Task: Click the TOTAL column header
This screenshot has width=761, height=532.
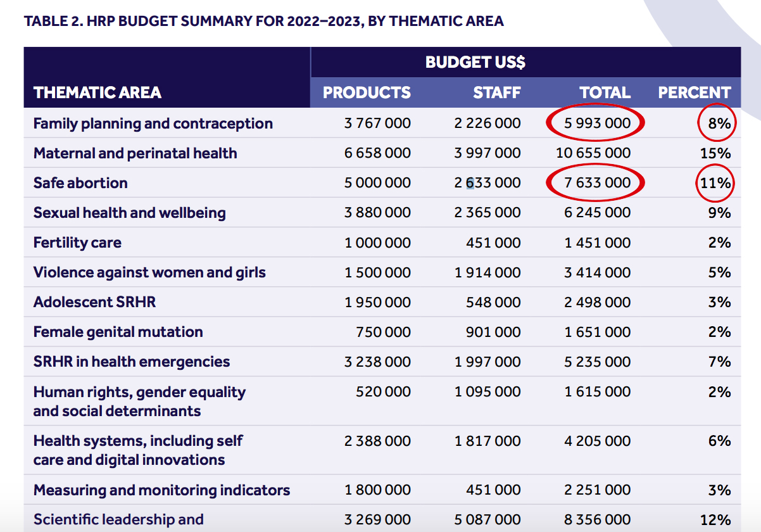Action: (605, 92)
